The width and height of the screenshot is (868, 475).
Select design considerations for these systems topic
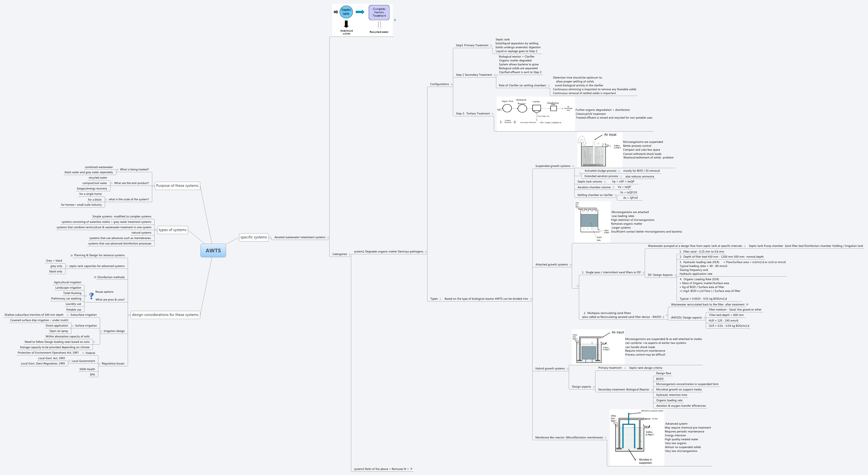point(165,315)
